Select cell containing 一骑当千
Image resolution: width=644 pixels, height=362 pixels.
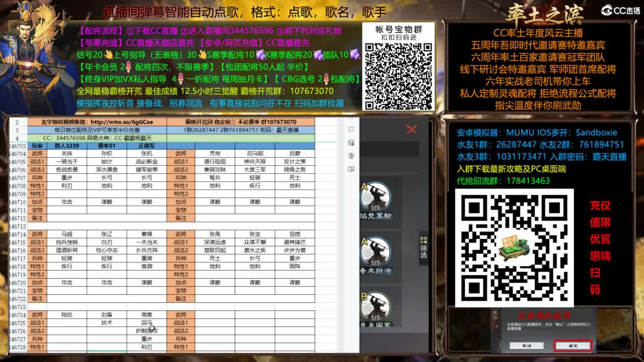coord(66,161)
